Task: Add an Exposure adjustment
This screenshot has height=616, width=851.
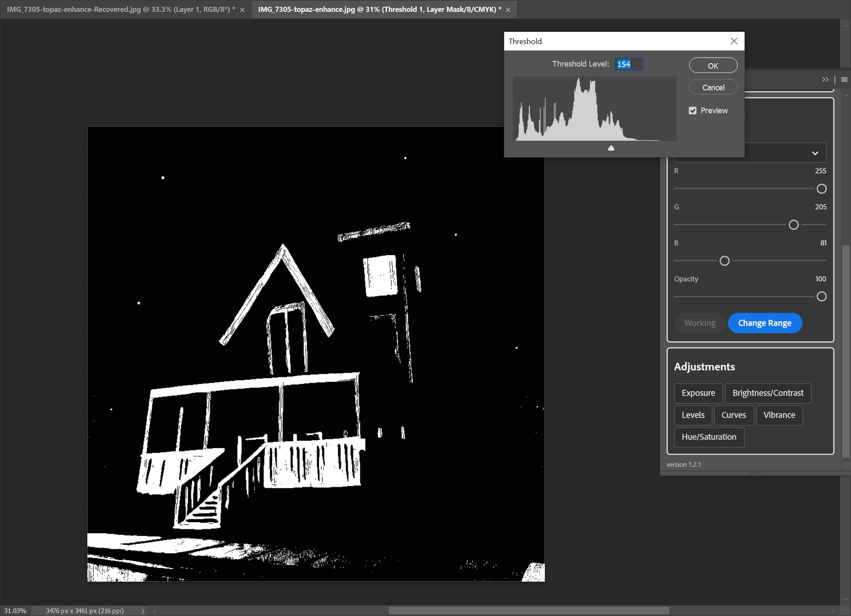Action: [698, 393]
